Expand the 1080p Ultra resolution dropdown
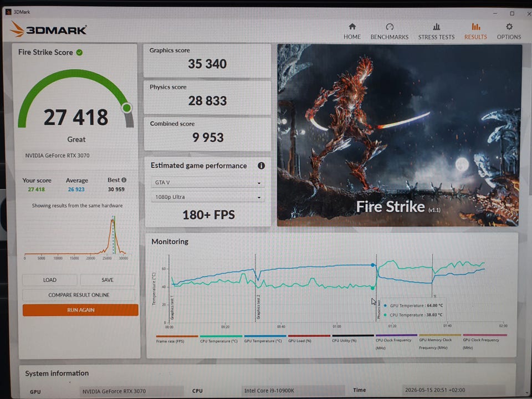The height and width of the screenshot is (399, 532). click(x=208, y=197)
